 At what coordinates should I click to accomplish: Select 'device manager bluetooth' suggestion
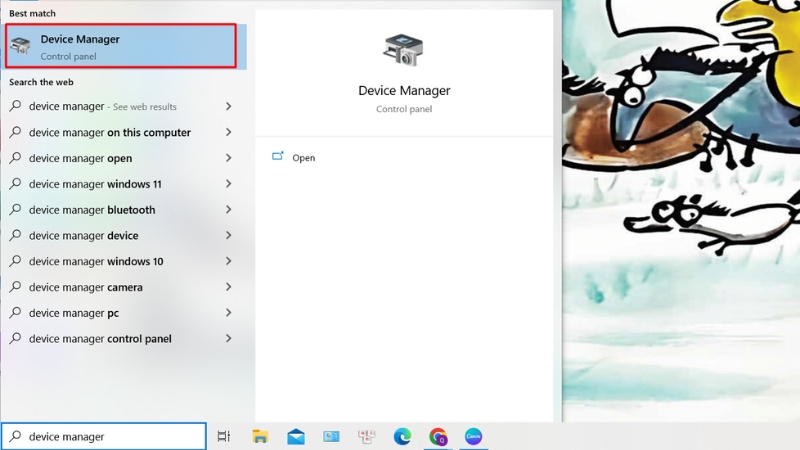[121, 210]
